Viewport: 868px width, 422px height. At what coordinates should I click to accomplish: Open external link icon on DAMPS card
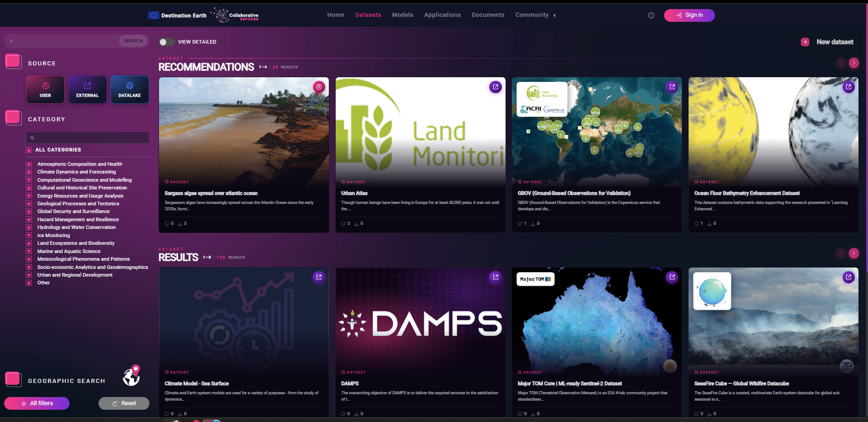(x=496, y=277)
